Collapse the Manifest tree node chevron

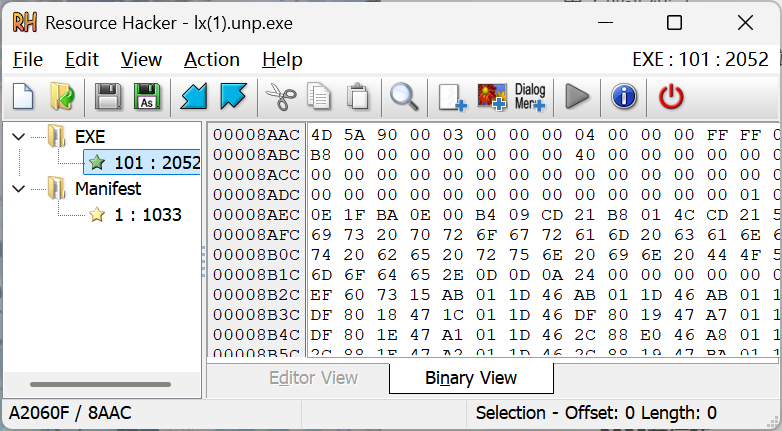[x=18, y=189]
